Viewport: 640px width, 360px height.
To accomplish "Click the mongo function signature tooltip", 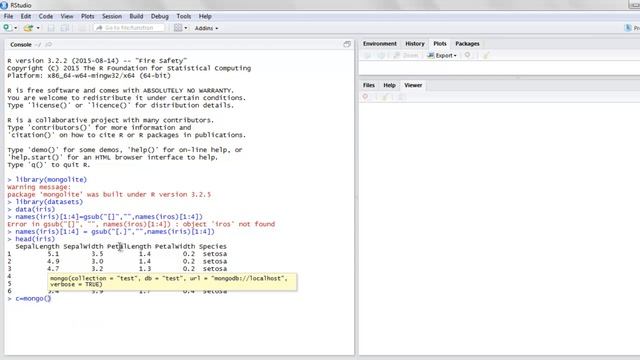I will pyautogui.click(x=172, y=281).
